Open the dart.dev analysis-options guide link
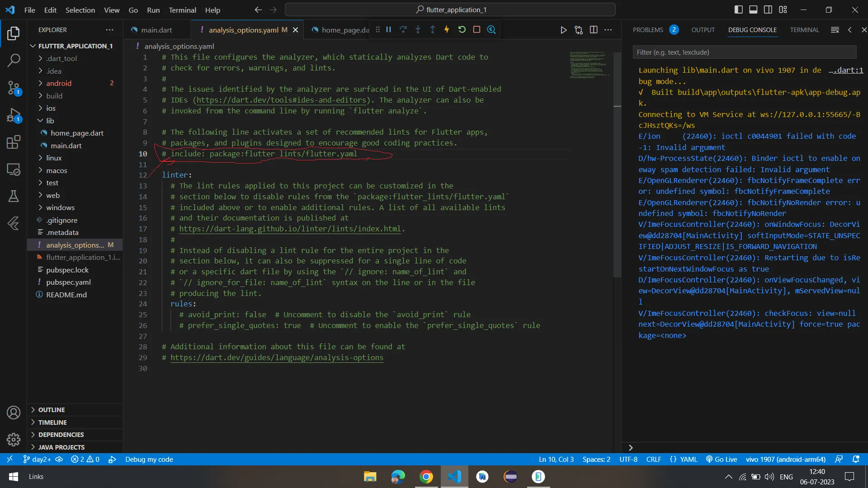The width and height of the screenshot is (868, 488). pyautogui.click(x=277, y=357)
